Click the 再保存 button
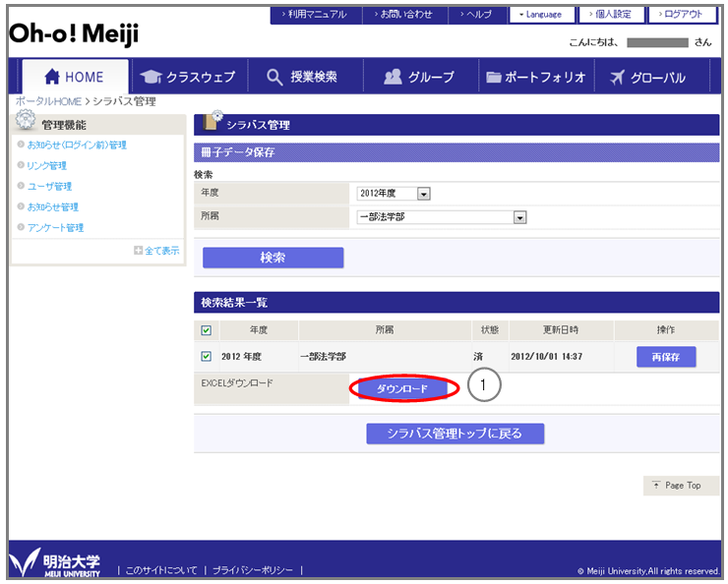Viewport: 728px width, 584px height. click(x=666, y=357)
